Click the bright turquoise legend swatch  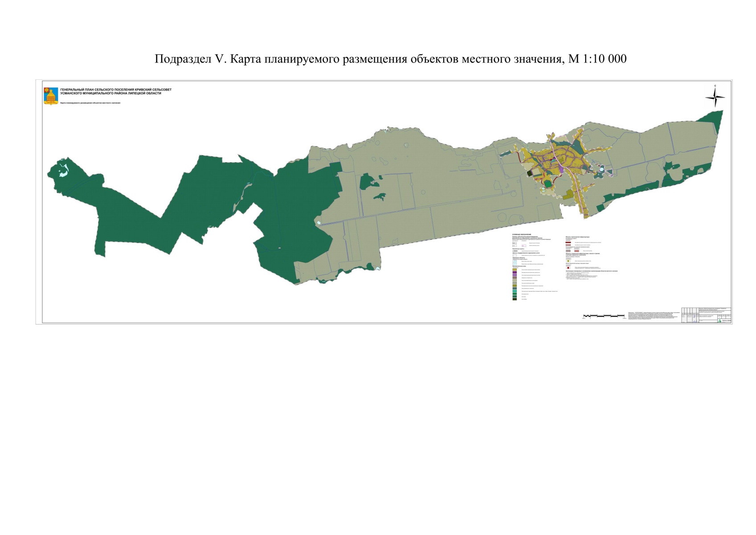pyautogui.click(x=515, y=291)
